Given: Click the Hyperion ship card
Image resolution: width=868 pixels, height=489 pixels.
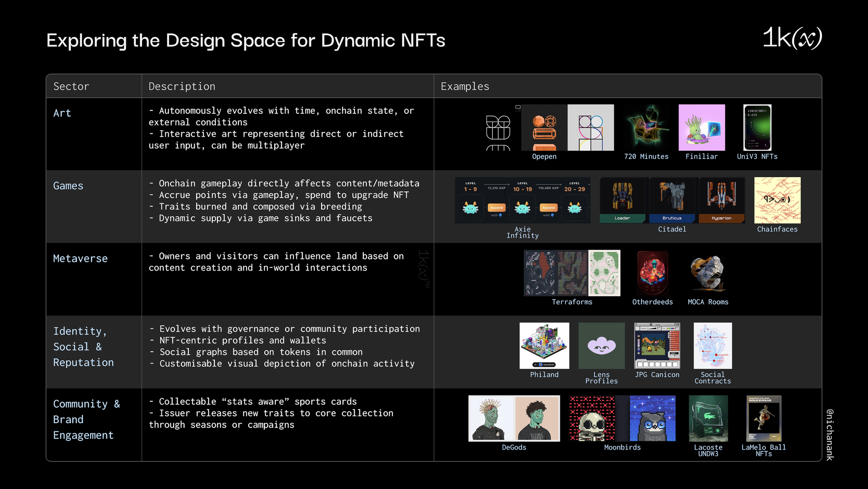Looking at the screenshot, I should (721, 200).
